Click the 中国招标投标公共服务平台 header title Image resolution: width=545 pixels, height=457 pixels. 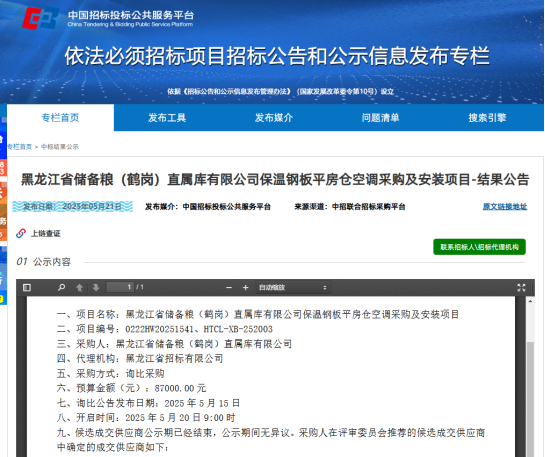[131, 15]
